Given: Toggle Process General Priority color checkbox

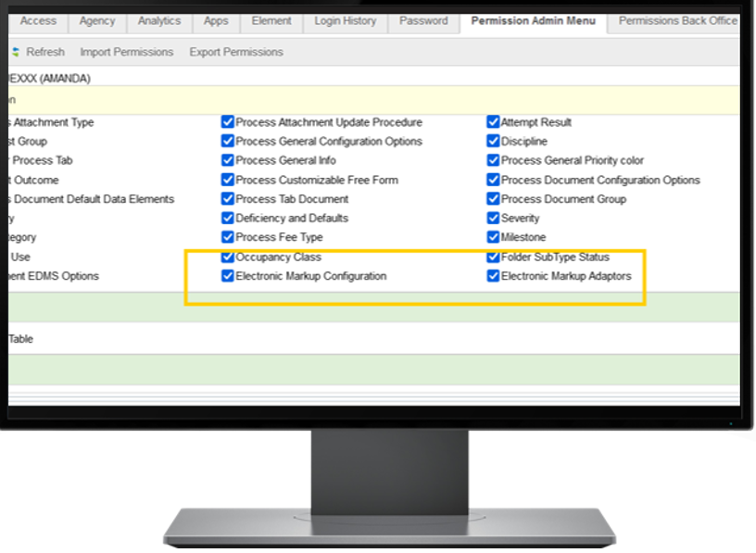Looking at the screenshot, I should (x=494, y=160).
